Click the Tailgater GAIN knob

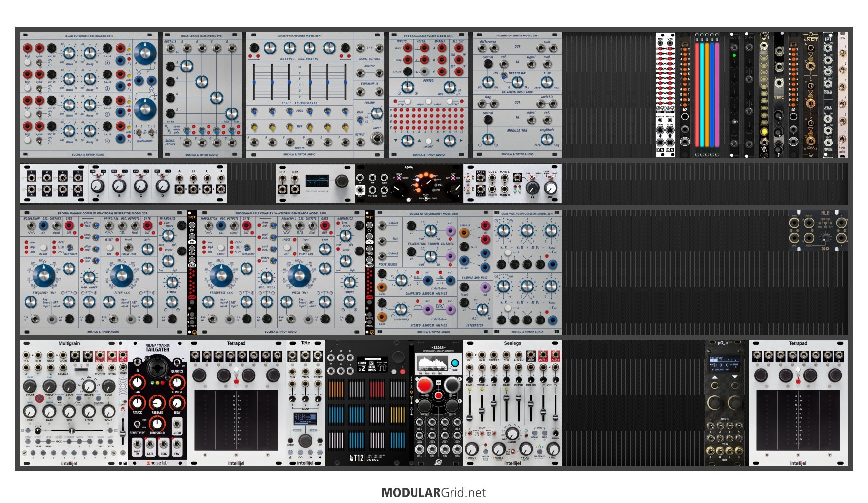point(138,383)
